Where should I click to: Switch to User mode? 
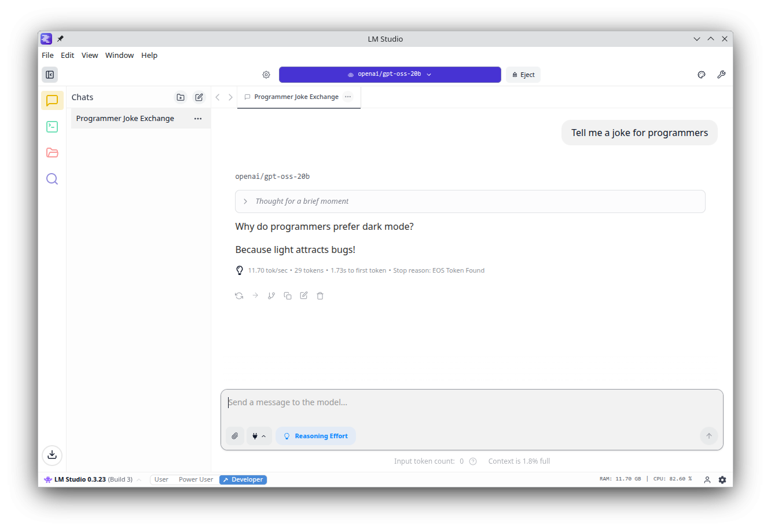161,479
